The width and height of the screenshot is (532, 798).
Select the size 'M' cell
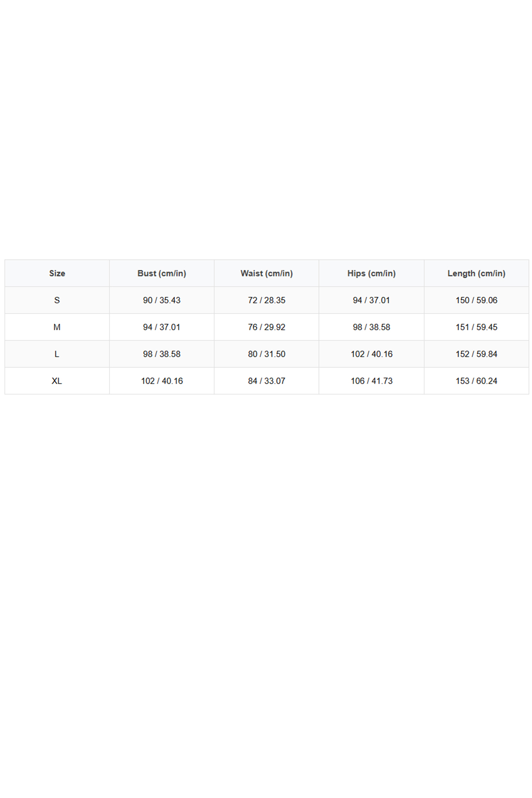click(x=57, y=327)
